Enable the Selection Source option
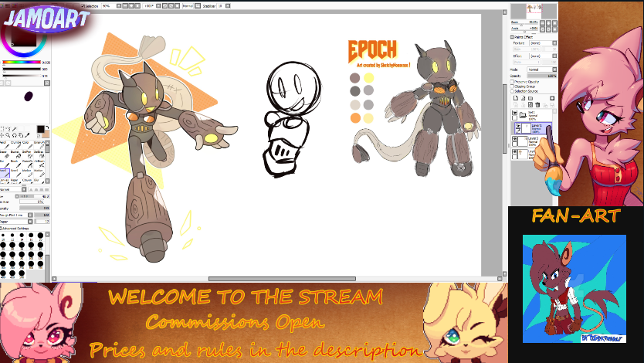The height and width of the screenshot is (363, 644). [x=512, y=91]
